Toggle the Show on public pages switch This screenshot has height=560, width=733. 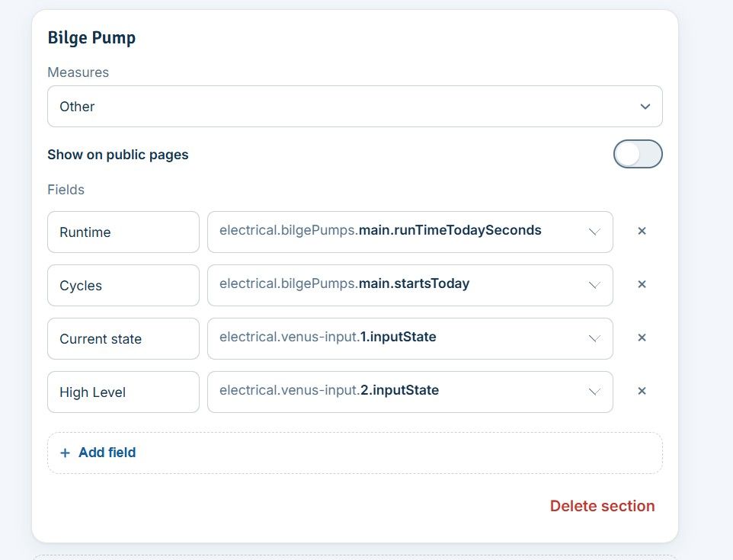[x=638, y=154]
